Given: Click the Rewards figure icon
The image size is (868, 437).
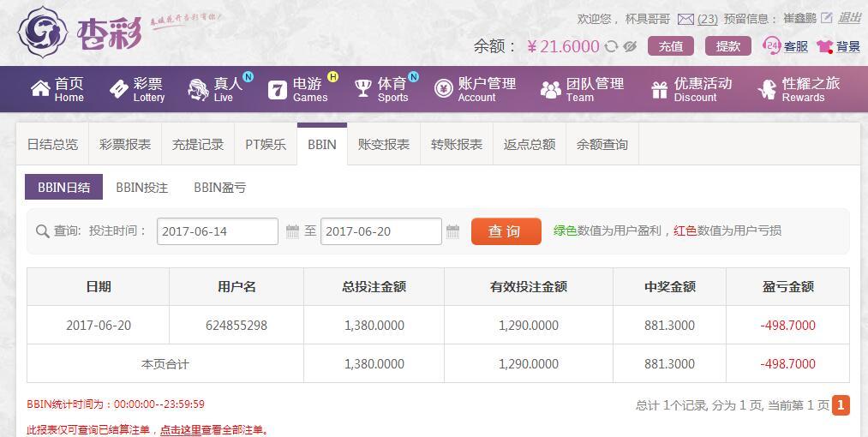Looking at the screenshot, I should (767, 89).
